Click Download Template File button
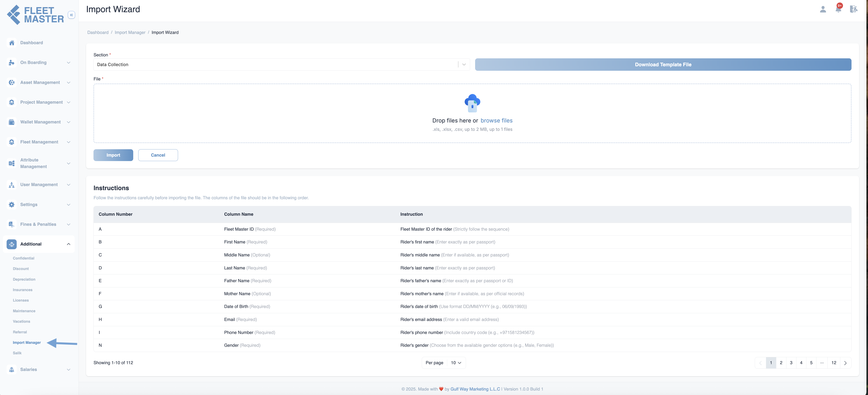 663,65
